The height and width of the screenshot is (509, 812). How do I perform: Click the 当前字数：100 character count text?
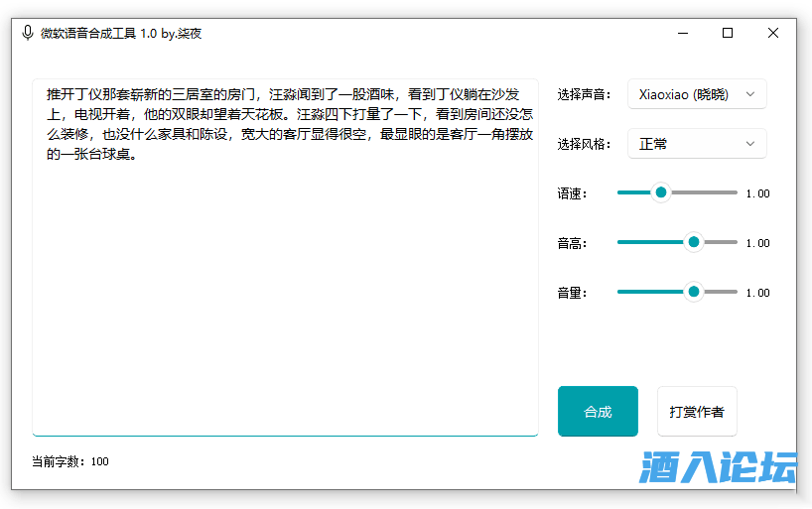(69, 461)
